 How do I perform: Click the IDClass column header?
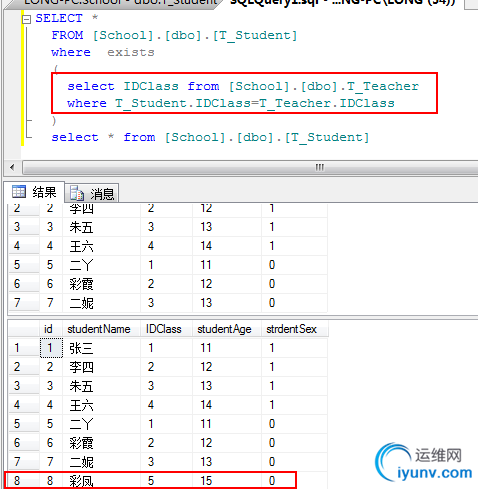167,329
